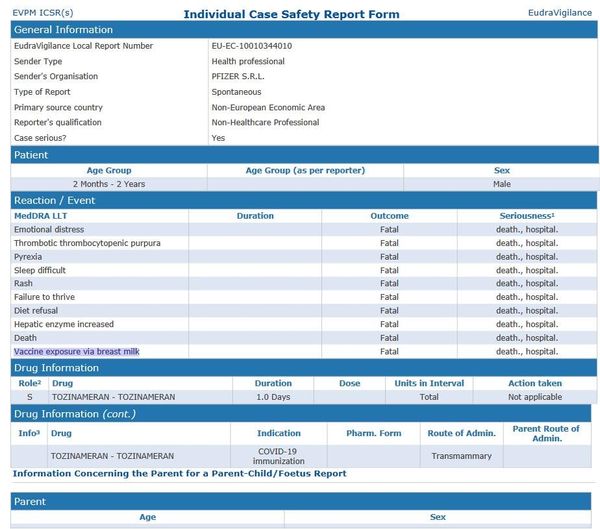Click the Parent 'Age' column header
The width and height of the screenshot is (600, 529).
[x=148, y=517]
